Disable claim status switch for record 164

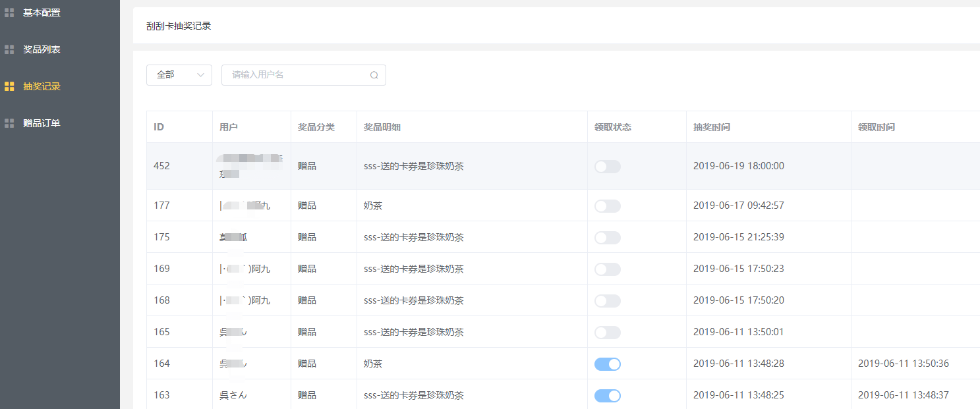click(607, 364)
